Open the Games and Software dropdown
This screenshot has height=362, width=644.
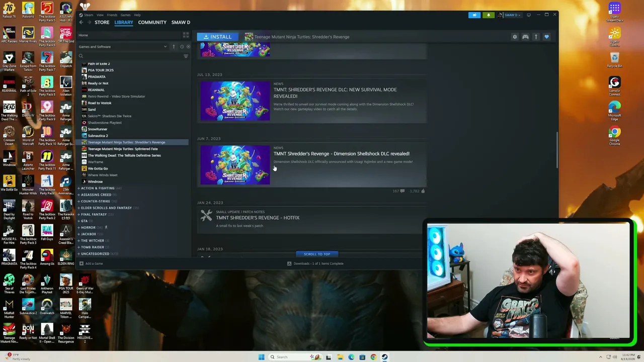pyautogui.click(x=123, y=47)
